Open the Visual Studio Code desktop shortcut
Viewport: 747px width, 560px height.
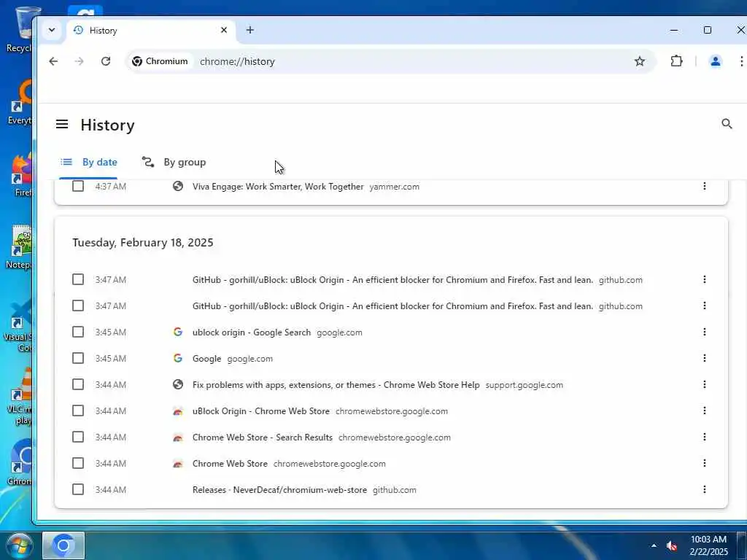coord(19,326)
